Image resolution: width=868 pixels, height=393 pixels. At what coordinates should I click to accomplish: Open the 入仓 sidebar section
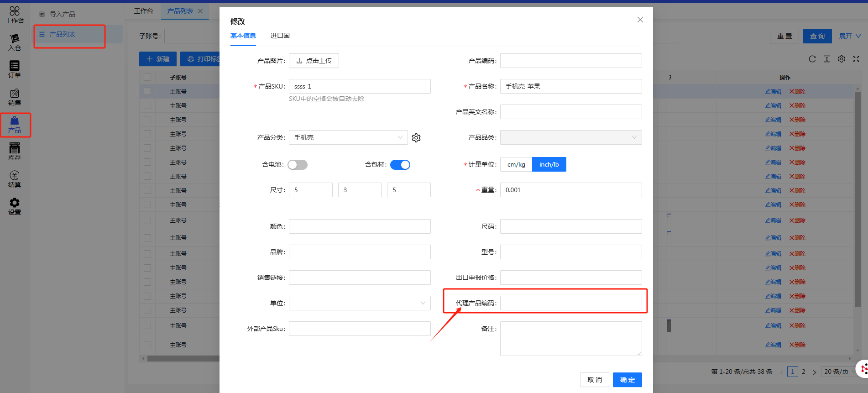click(15, 42)
